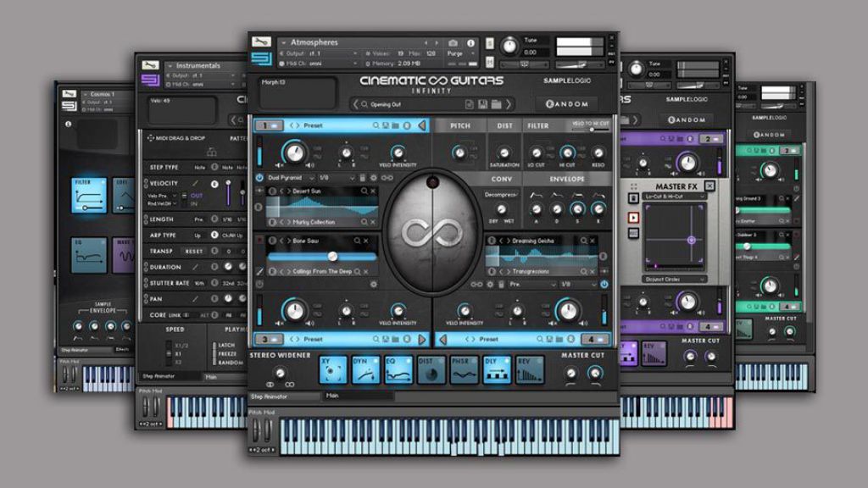The width and height of the screenshot is (868, 488).
Task: Click the core 4 number button
Action: [x=595, y=339]
